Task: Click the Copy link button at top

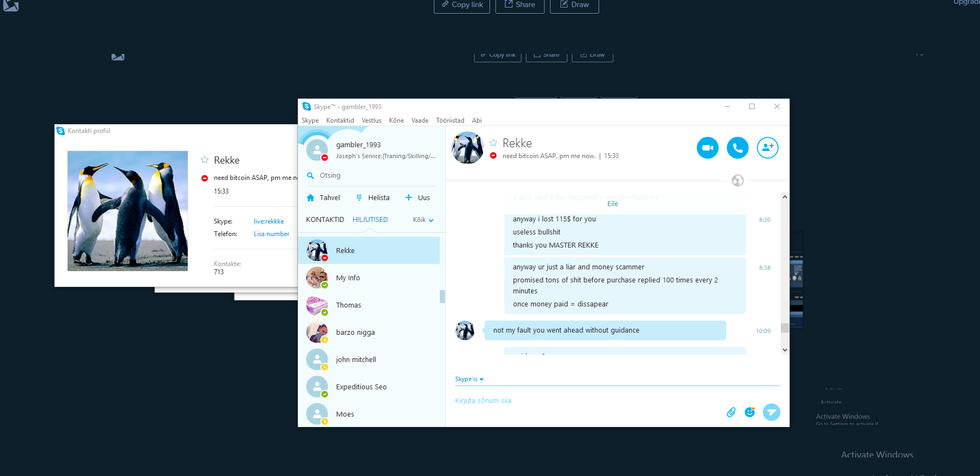Action: 462,5
